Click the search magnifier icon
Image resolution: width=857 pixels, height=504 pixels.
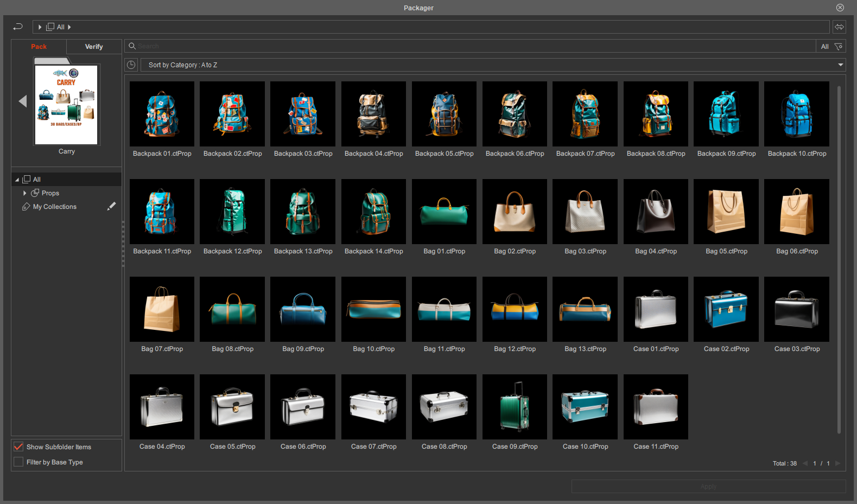coord(132,46)
